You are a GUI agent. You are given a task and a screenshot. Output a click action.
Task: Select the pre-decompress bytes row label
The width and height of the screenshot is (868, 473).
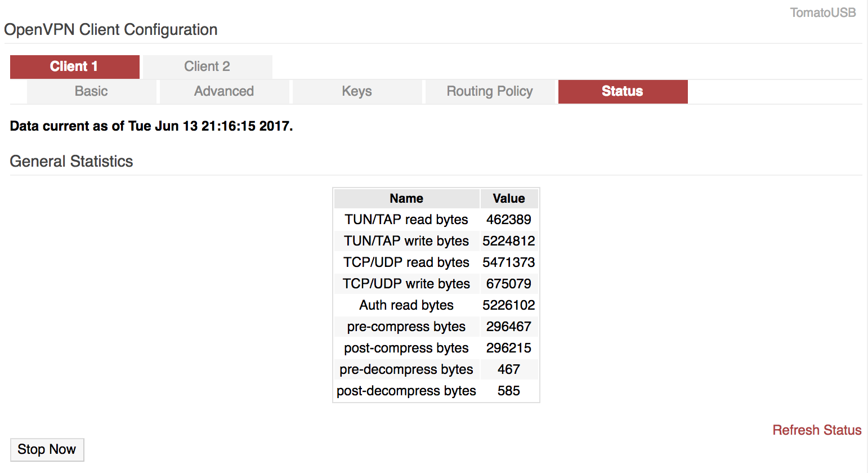(x=406, y=369)
